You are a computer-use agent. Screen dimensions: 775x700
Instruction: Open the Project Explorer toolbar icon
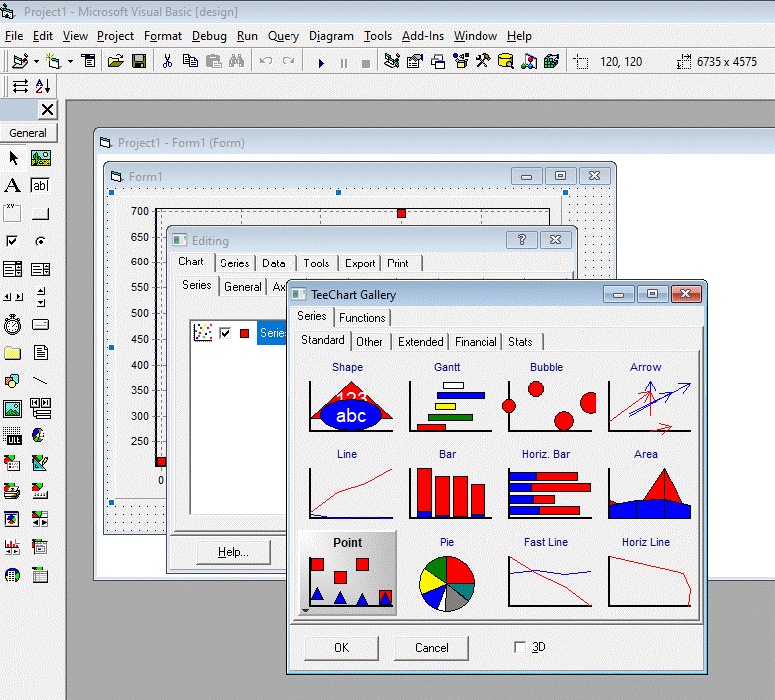[x=392, y=62]
